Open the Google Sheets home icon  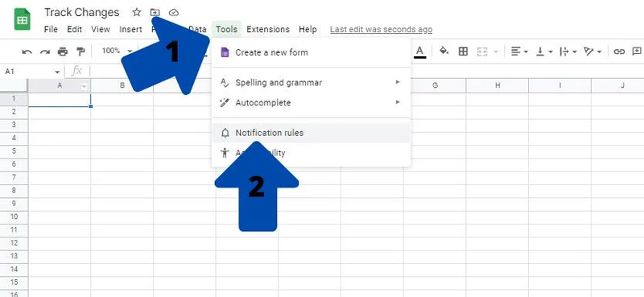coord(23,19)
